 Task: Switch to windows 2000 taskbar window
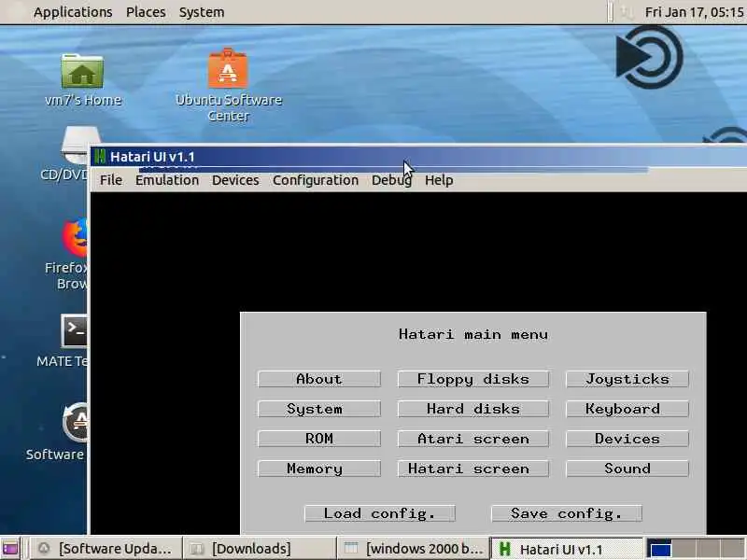coord(414,549)
